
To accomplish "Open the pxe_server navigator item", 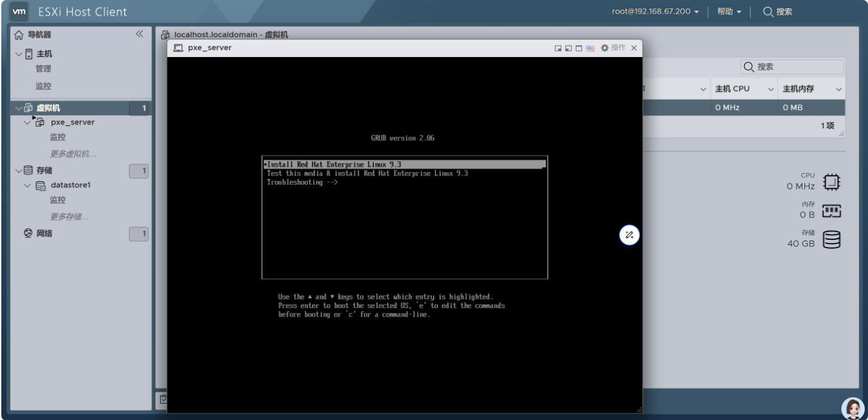I will (x=73, y=122).
